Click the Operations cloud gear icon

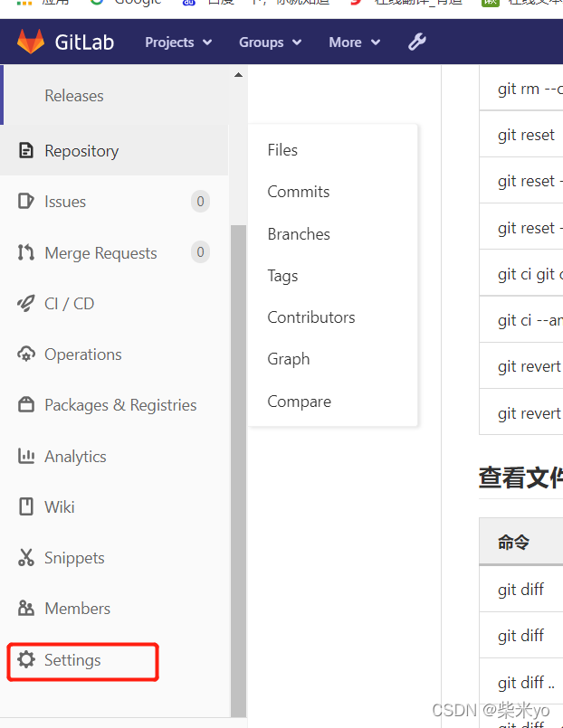26,354
